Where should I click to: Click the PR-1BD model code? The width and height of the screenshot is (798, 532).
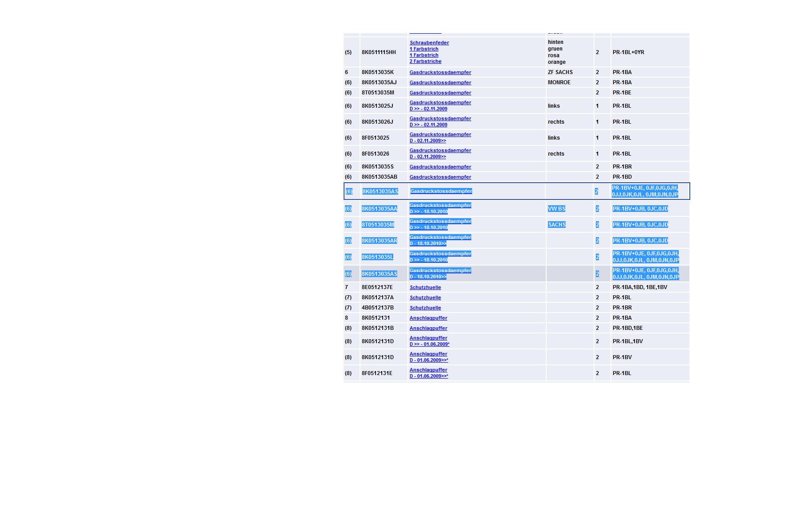point(622,177)
